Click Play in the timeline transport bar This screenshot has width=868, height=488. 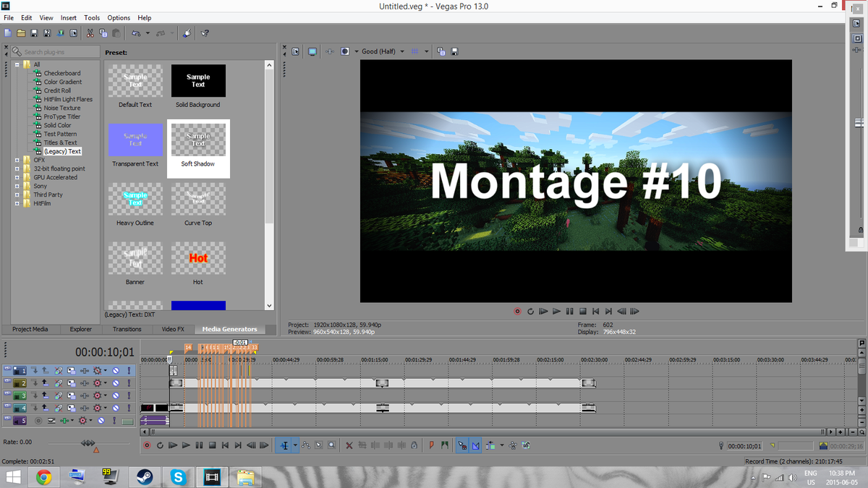[186, 445]
